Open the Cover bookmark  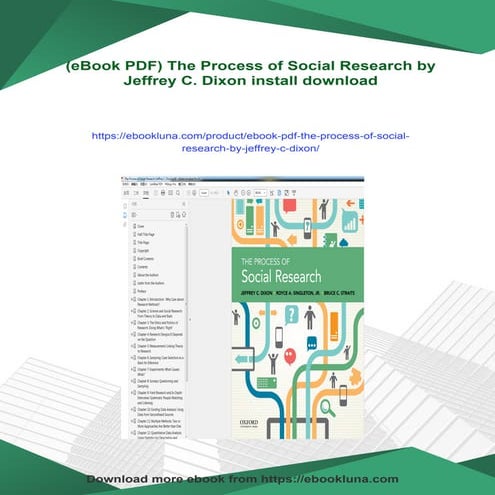coord(141,226)
